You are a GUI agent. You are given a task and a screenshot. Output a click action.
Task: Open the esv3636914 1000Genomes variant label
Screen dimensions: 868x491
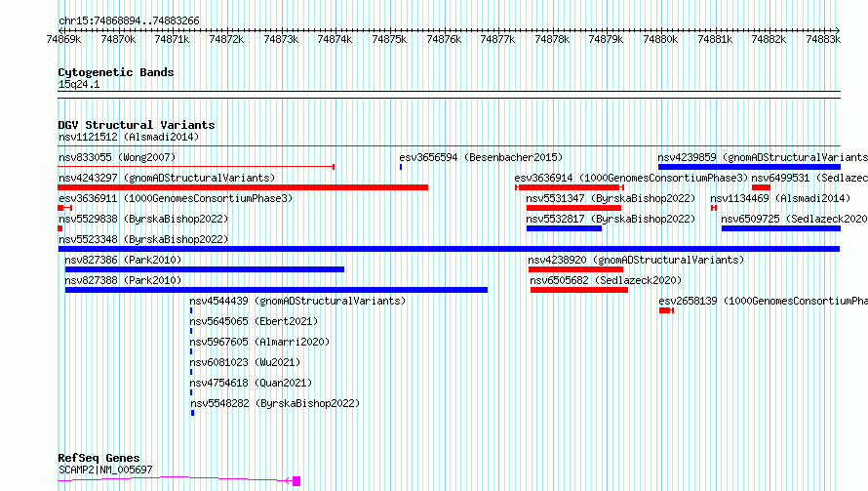point(631,178)
